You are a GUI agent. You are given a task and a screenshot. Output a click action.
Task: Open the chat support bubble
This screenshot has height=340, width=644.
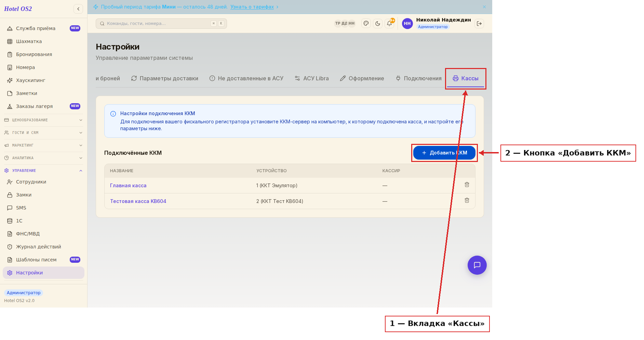point(477,265)
